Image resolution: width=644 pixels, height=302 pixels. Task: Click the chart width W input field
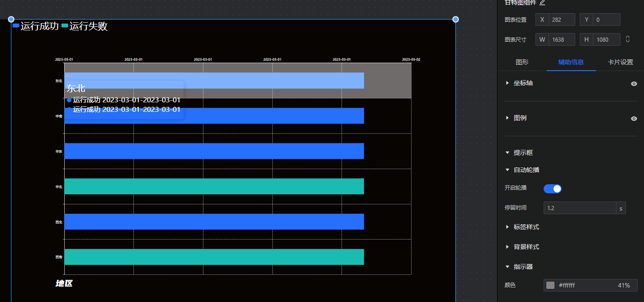coord(561,40)
